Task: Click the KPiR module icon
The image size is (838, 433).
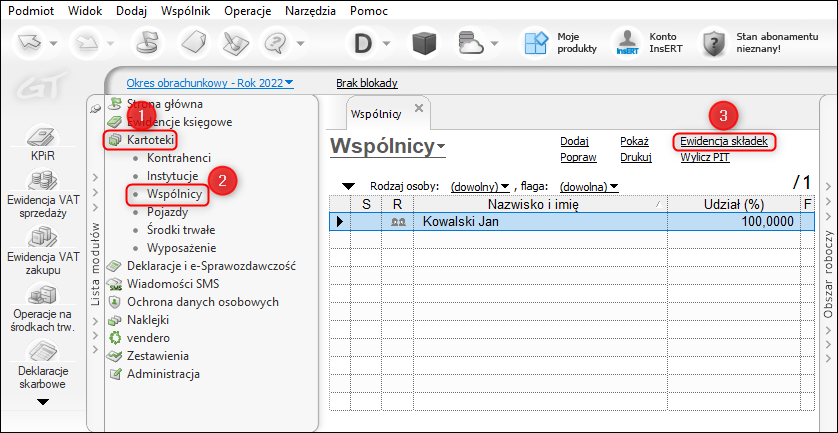Action: [x=43, y=138]
